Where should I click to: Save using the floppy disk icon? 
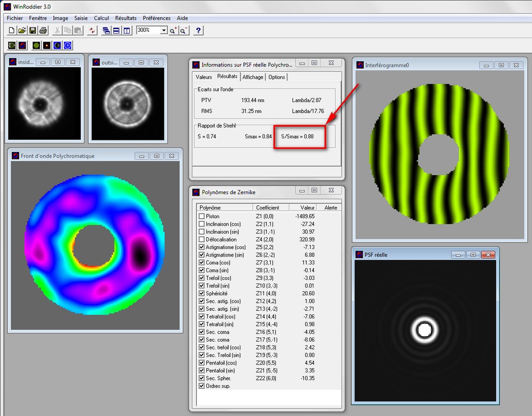click(32, 30)
